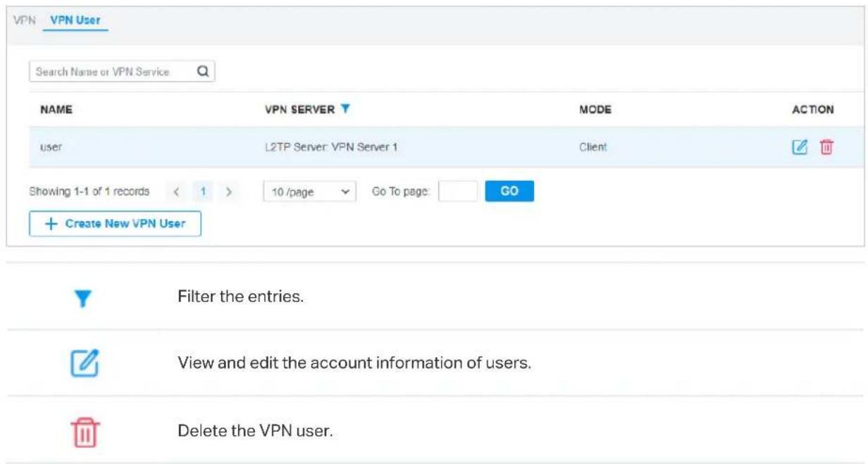The image size is (868, 464).
Task: Click the Go To page input box
Action: [x=458, y=191]
